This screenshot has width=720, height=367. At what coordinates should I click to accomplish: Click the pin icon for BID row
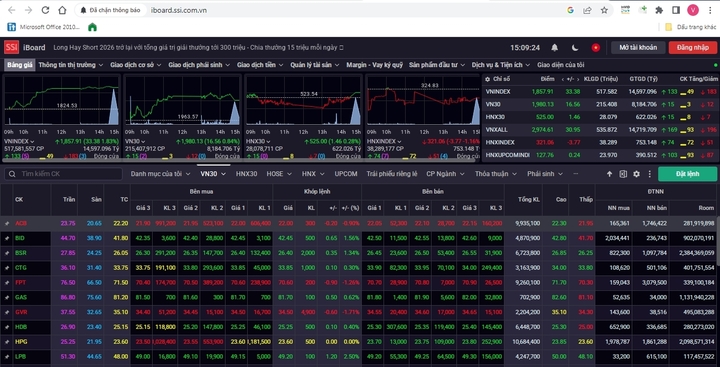point(7,238)
